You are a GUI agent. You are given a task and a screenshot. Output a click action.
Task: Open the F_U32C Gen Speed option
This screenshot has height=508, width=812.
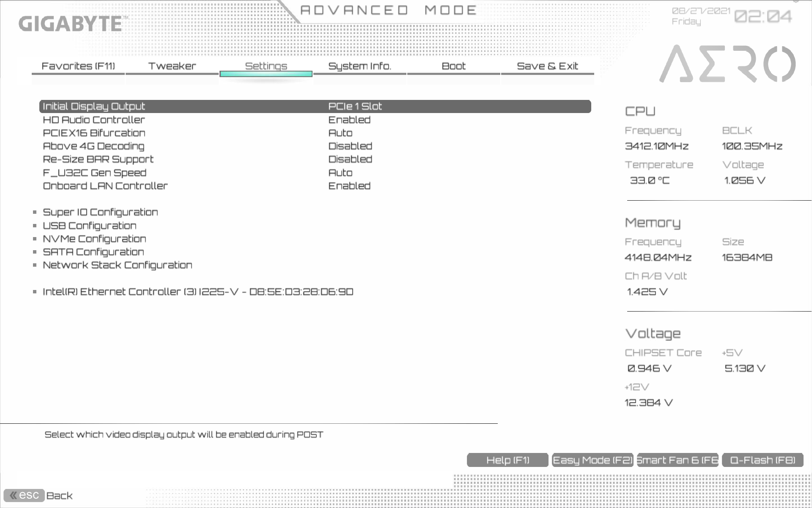pos(340,173)
